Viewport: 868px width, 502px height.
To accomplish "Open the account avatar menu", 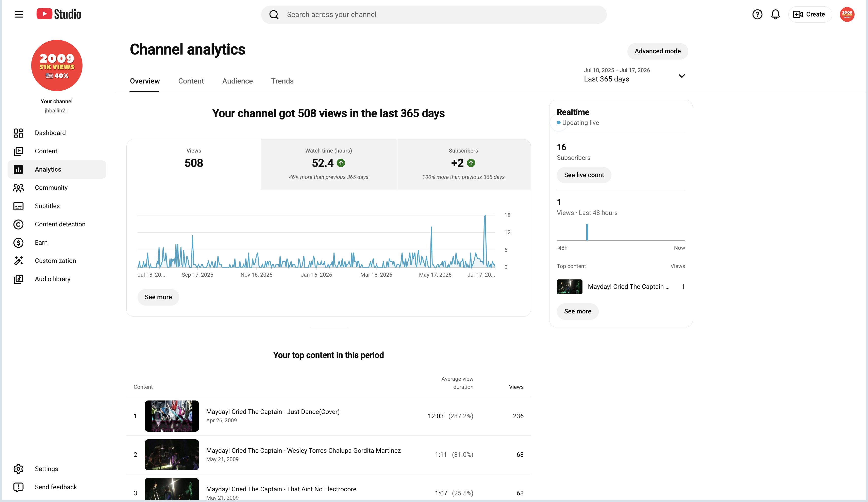I will coord(847,14).
